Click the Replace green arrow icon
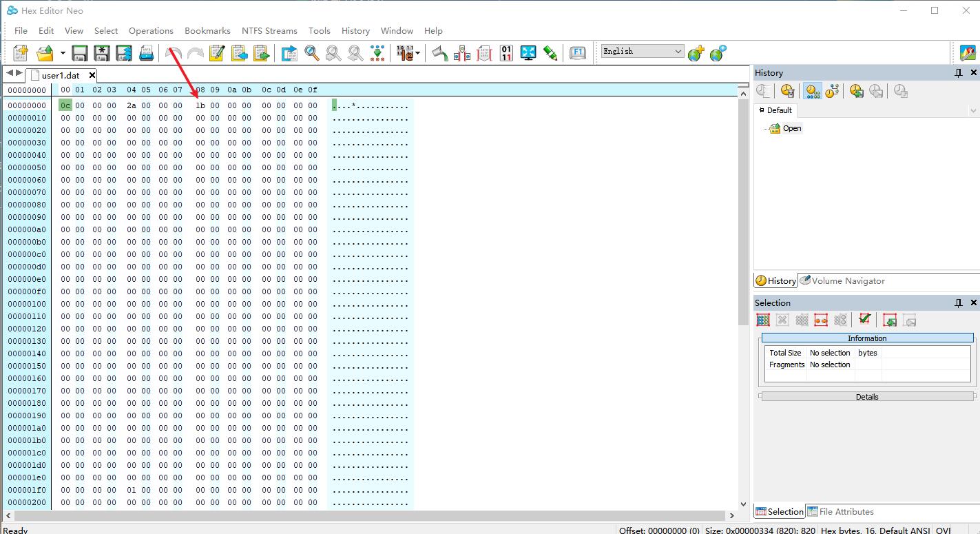 click(377, 53)
